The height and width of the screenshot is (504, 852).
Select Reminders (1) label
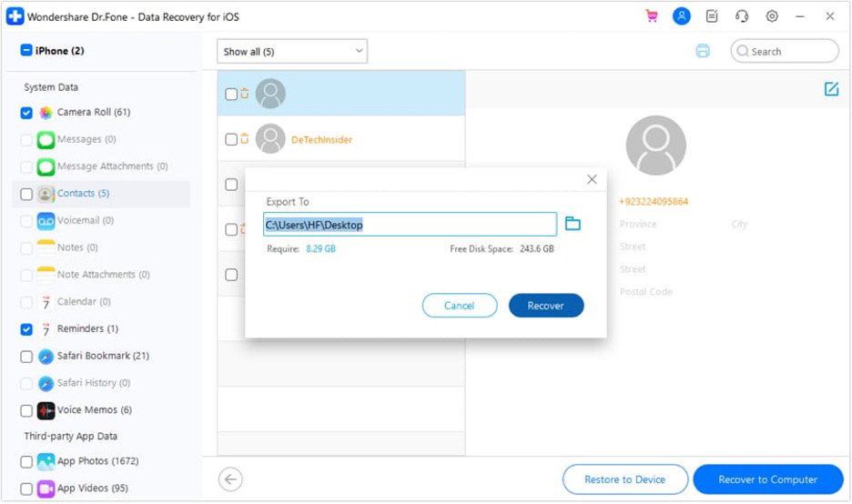click(x=87, y=328)
